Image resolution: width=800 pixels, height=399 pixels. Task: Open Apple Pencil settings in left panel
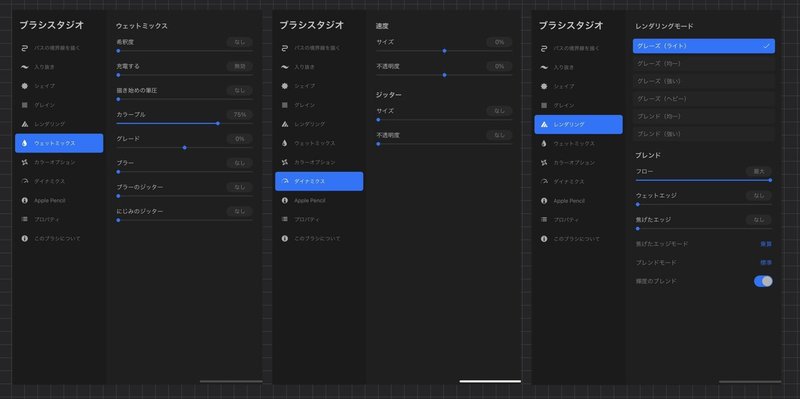pos(59,201)
